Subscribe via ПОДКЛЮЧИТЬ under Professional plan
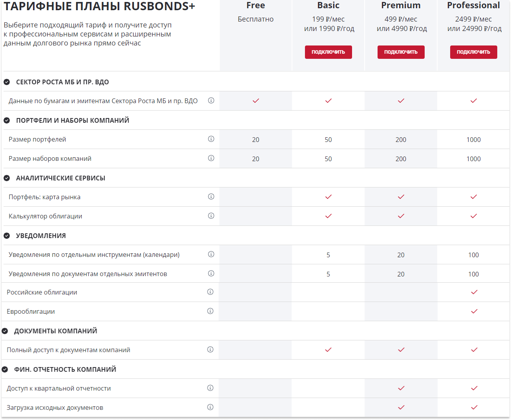 (x=474, y=52)
